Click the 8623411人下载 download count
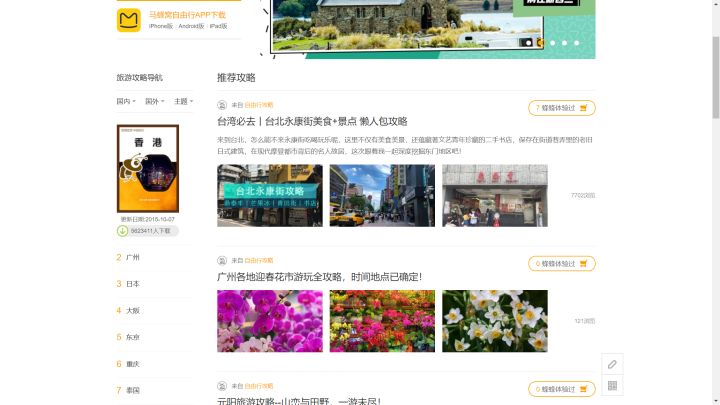 [x=151, y=231]
